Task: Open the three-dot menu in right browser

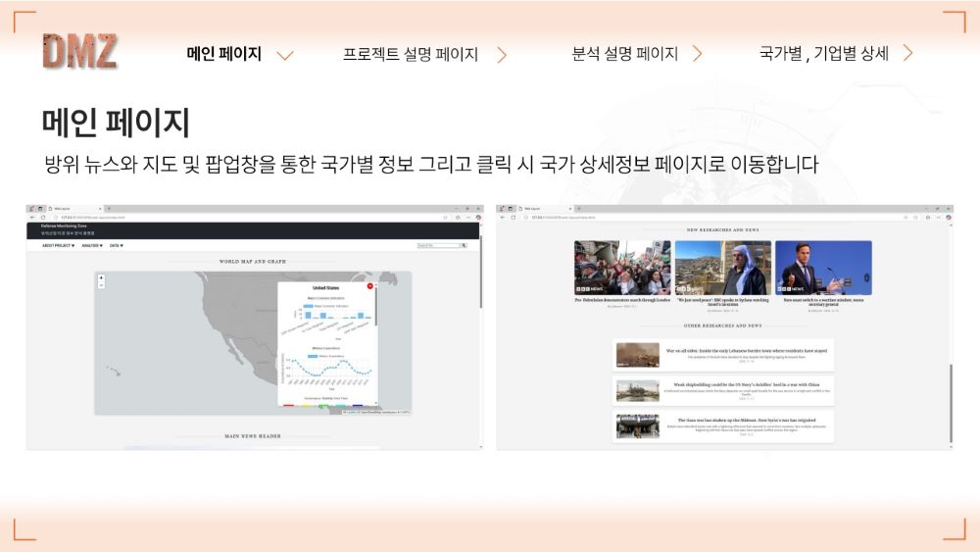Action: click(x=938, y=217)
